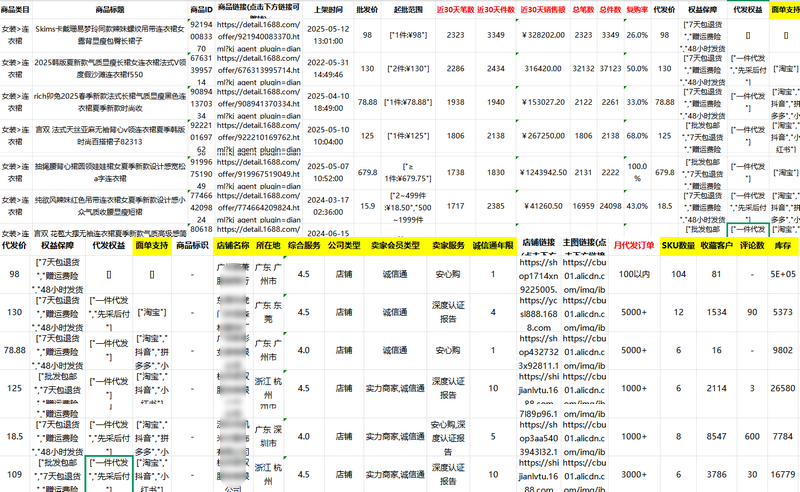Screen dimensions: 800x492
Task: Select the location cell 广东 东莞
Action: (x=268, y=312)
